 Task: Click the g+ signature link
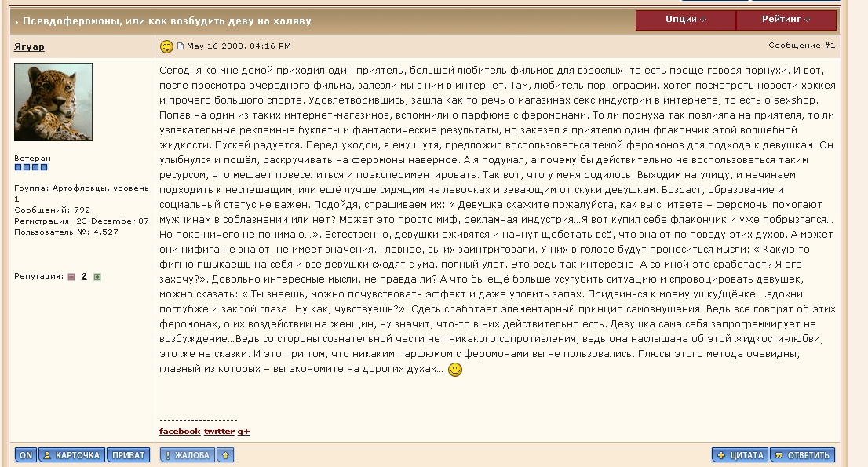(243, 431)
